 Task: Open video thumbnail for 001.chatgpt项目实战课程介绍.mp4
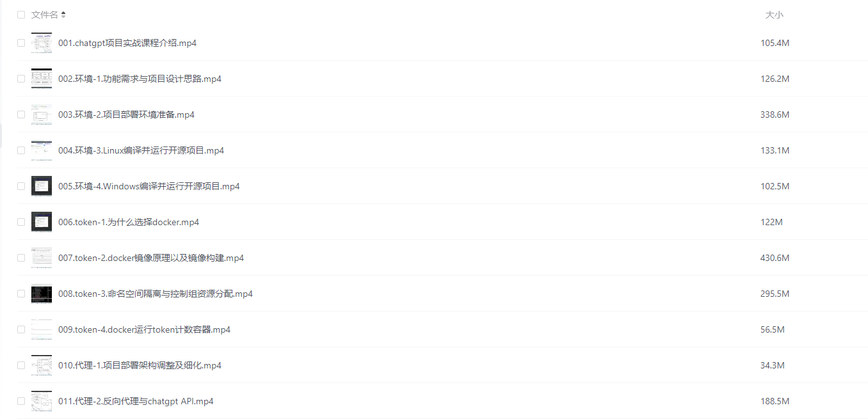coord(42,43)
